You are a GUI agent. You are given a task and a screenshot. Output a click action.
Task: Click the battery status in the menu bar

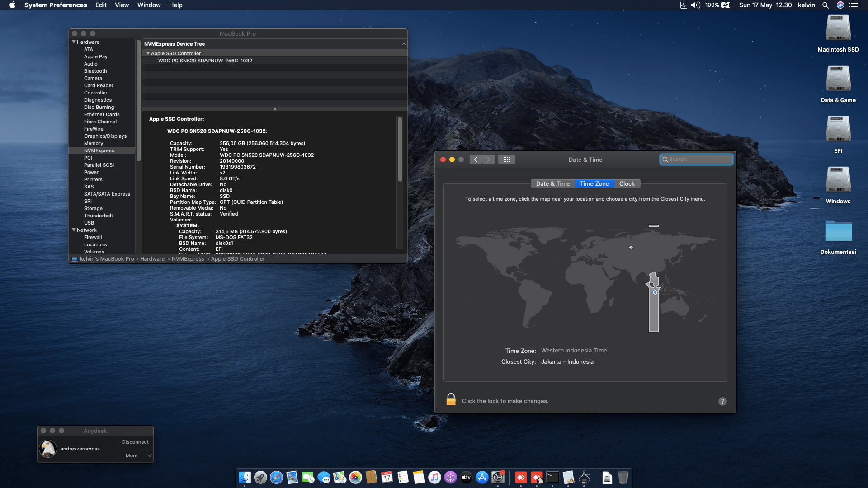(x=718, y=5)
